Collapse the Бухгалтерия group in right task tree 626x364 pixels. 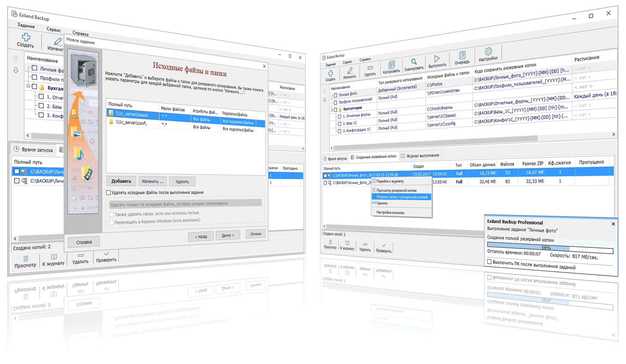coord(332,110)
